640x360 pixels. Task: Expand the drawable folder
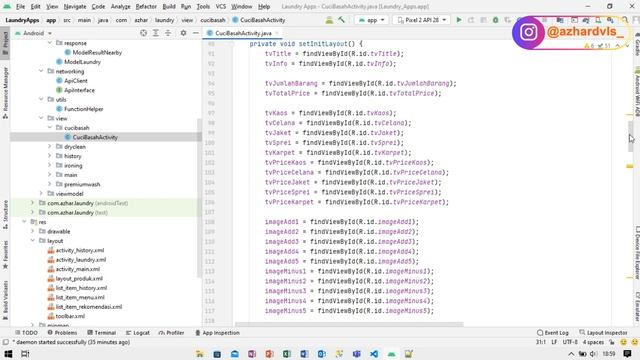click(x=33, y=231)
